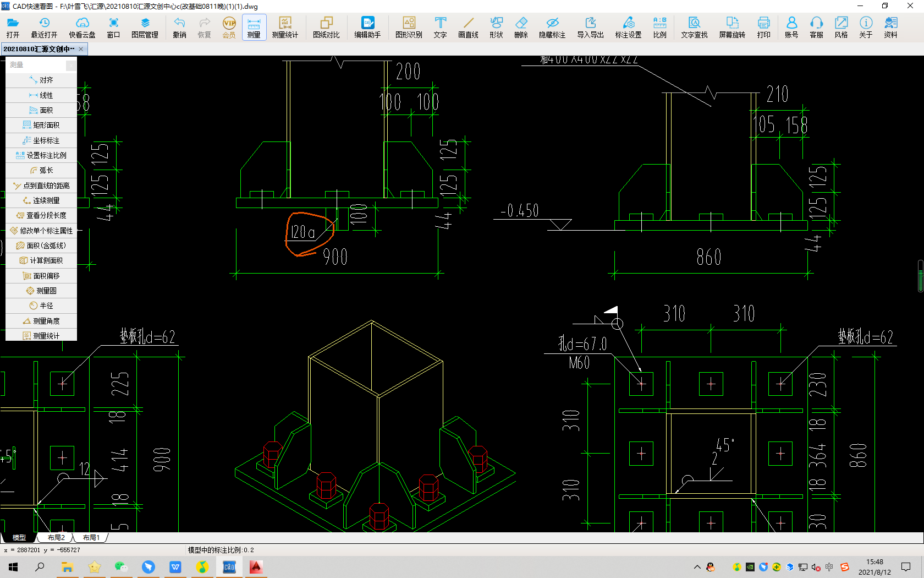The image size is (924, 578).
Task: Toggle the 测量 measure tool
Action: click(x=254, y=27)
